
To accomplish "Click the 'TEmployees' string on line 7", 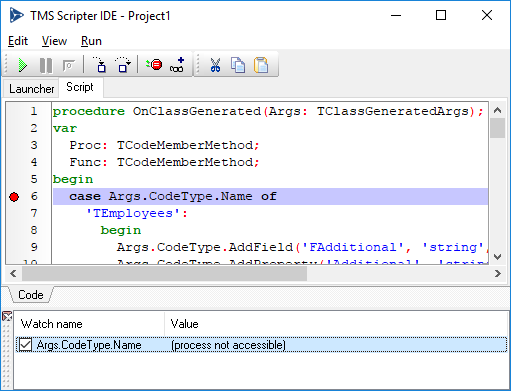I will click(x=133, y=213).
